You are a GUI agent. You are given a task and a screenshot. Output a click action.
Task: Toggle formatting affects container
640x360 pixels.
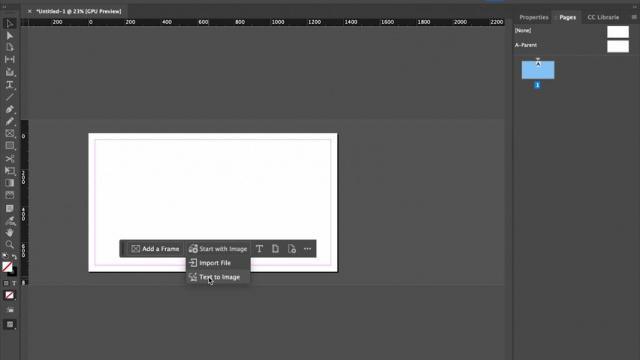(6, 283)
